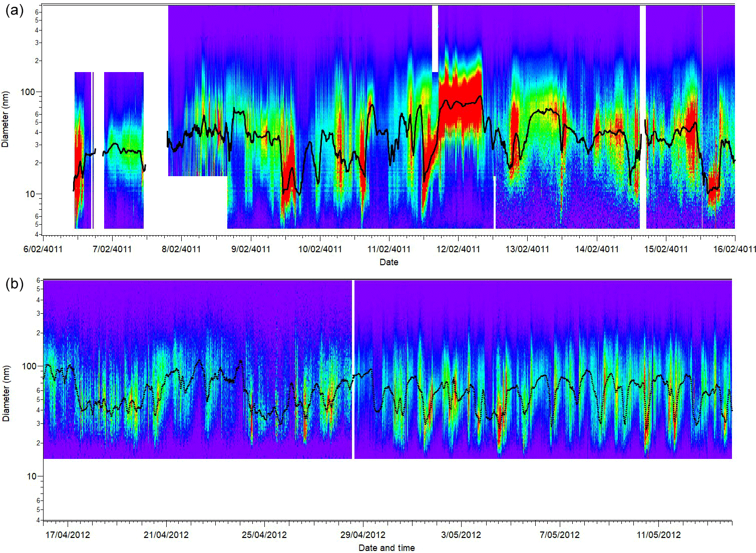This screenshot has height=553, width=756.
Task: Click top plot's 'Diameter (nm)' axis title
Action: (6, 119)
